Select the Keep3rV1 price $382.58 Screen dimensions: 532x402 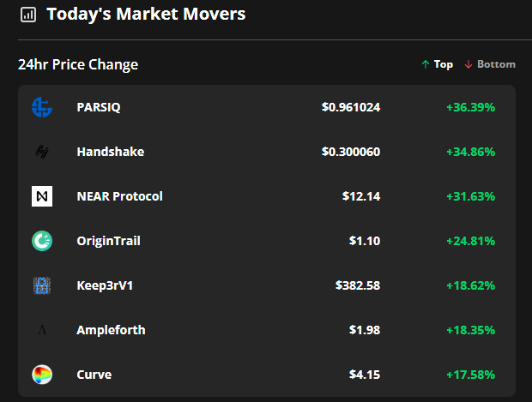pyautogui.click(x=358, y=285)
